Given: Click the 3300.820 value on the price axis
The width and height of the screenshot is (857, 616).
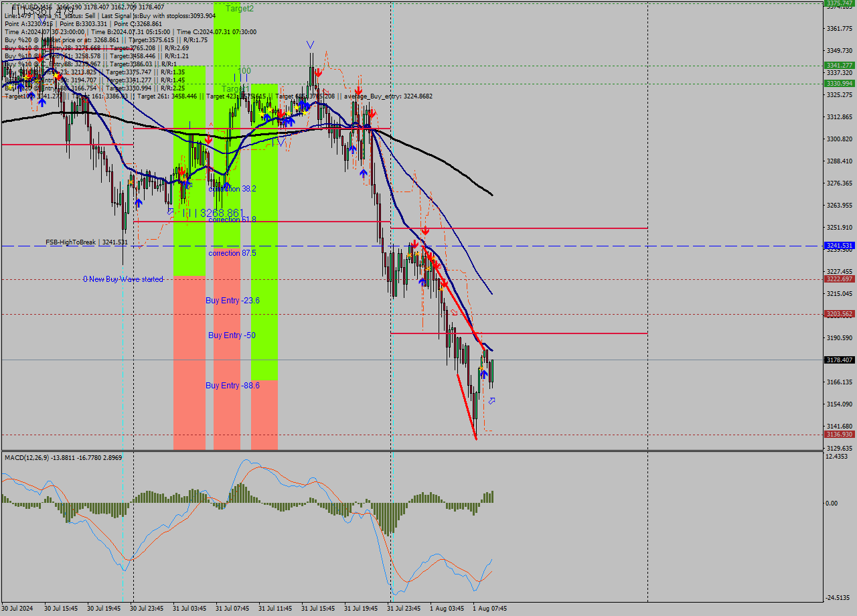Looking at the screenshot, I should 839,139.
